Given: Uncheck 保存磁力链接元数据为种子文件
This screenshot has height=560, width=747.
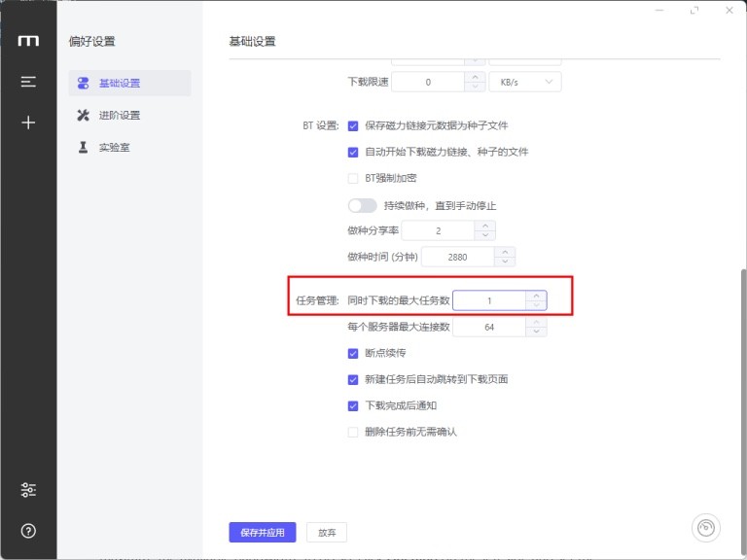Looking at the screenshot, I should tap(353, 125).
